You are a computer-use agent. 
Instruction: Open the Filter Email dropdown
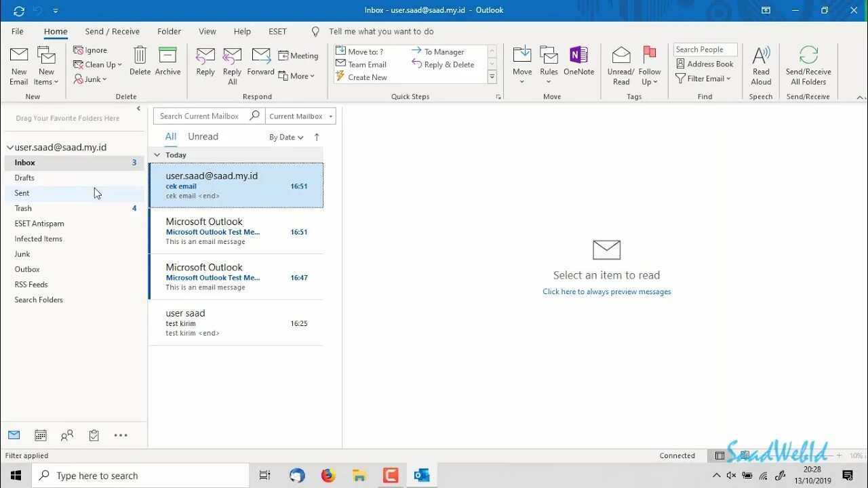(x=703, y=79)
